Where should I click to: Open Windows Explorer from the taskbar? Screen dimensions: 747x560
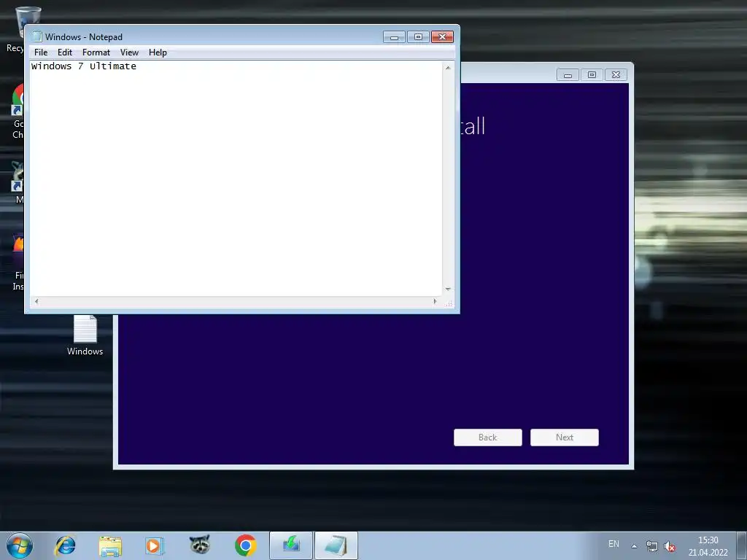click(111, 545)
